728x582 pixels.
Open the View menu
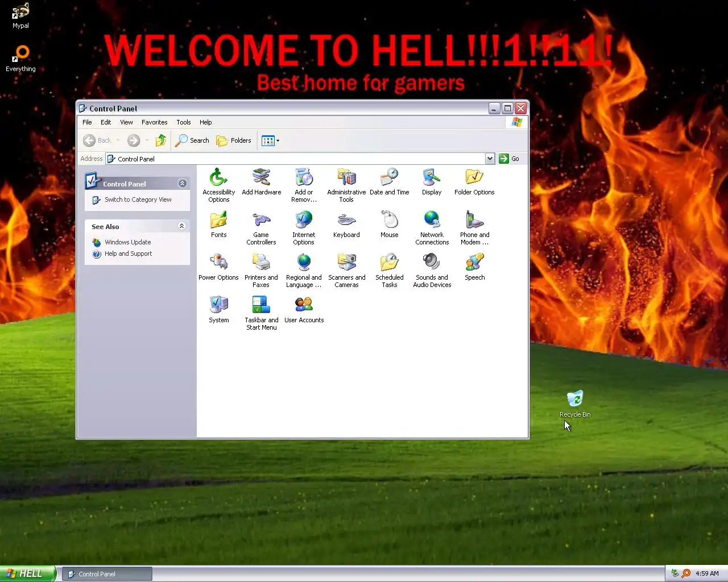coord(126,122)
